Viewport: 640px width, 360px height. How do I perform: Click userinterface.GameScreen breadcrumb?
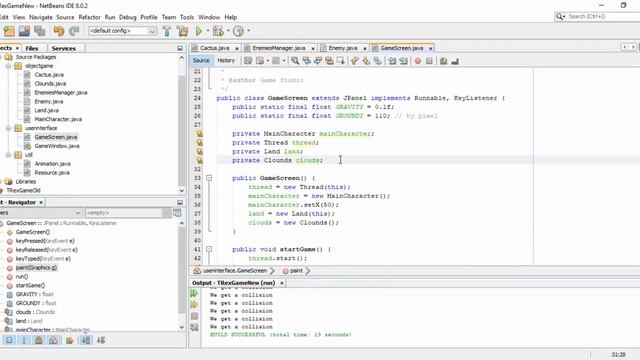pyautogui.click(x=235, y=271)
